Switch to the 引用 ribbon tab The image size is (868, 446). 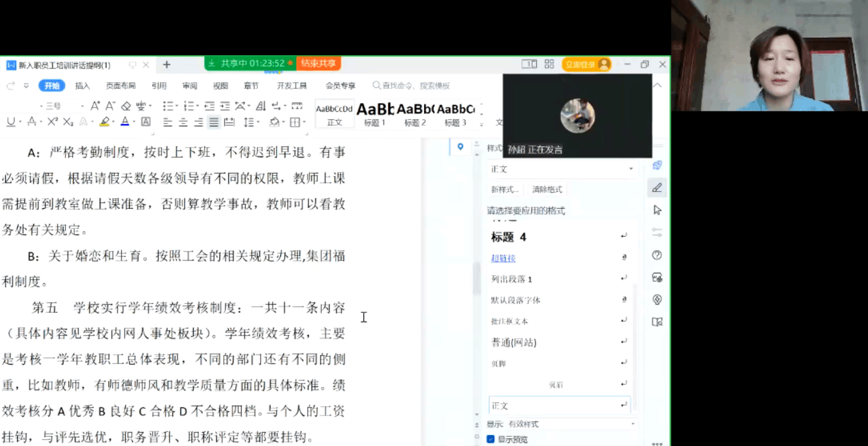click(159, 86)
